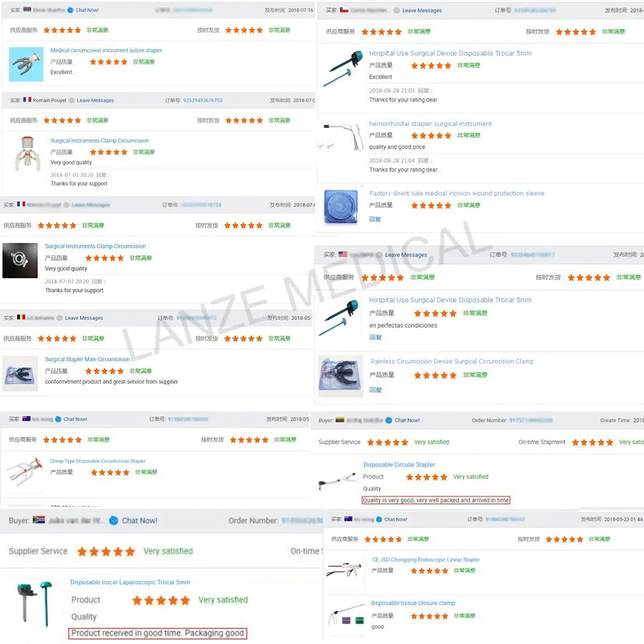Click Leave Messages icon beside the Chilean flag buyer

click(397, 11)
